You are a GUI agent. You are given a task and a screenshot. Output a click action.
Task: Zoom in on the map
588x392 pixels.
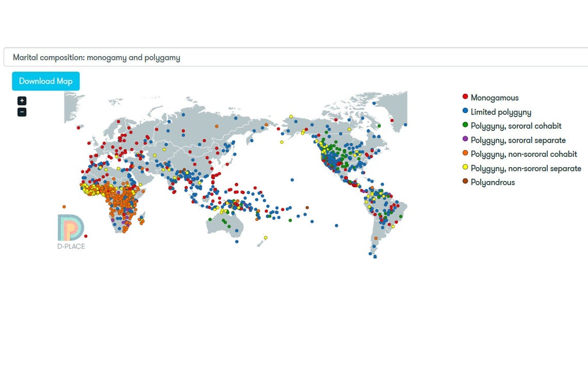tap(22, 101)
